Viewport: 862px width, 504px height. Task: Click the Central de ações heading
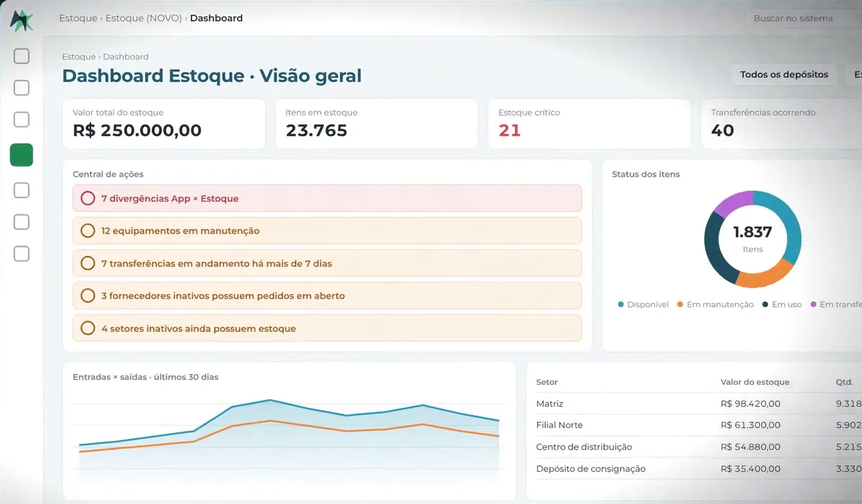108,174
